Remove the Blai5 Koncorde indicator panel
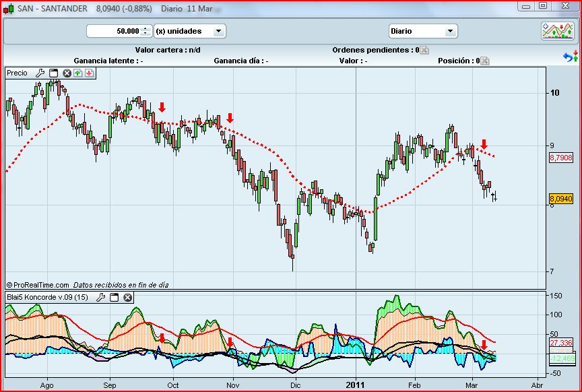This screenshot has height=392, width=582. [x=128, y=297]
